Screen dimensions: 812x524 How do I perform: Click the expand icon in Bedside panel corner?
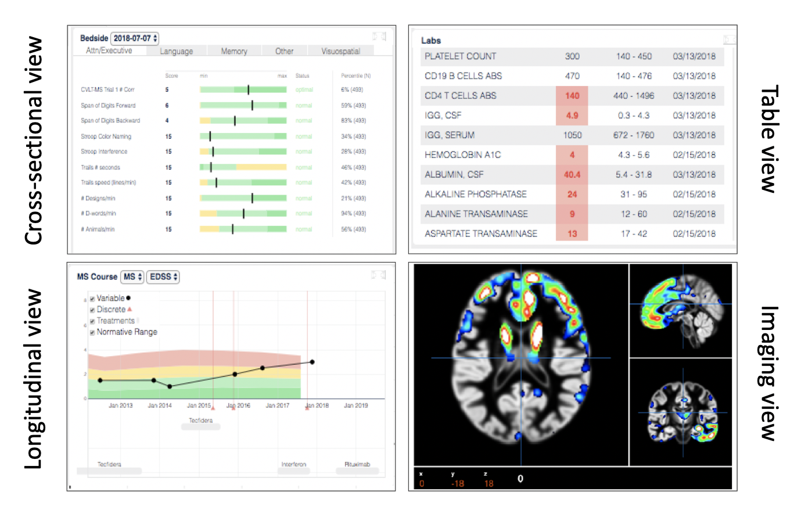coord(379,36)
